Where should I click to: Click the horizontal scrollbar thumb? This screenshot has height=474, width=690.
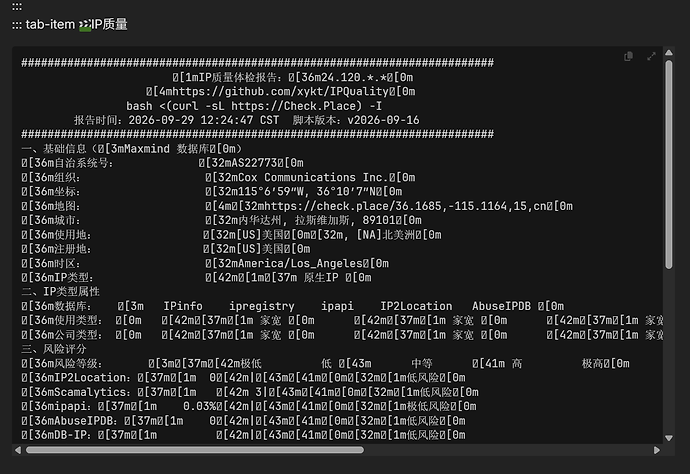click(195, 450)
